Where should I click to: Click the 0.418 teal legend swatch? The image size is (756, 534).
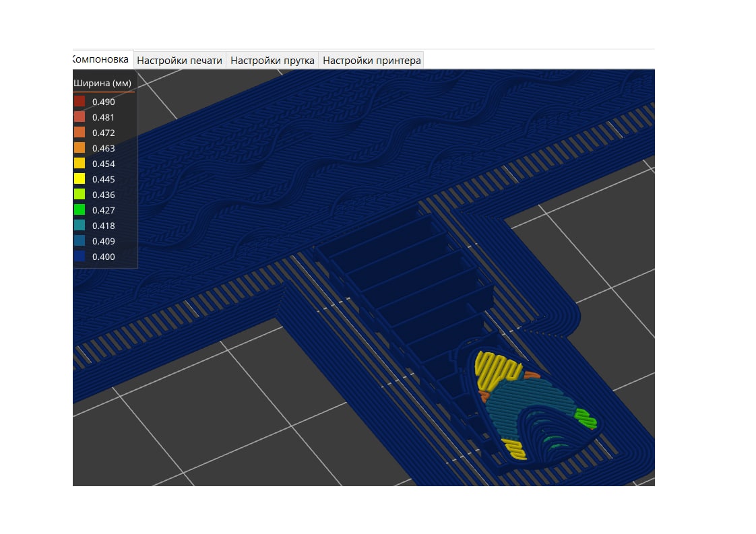tap(80, 225)
